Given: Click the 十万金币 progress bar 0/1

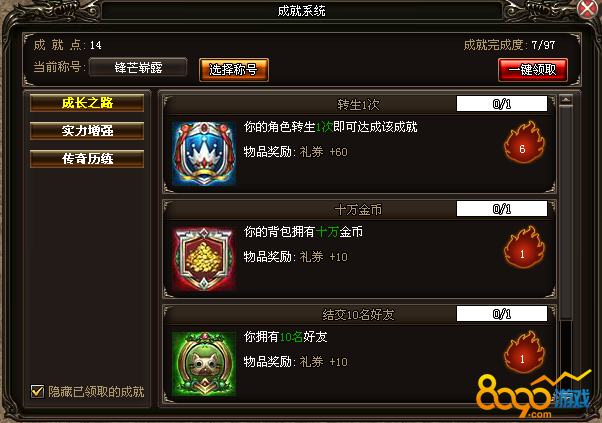Looking at the screenshot, I should [x=502, y=209].
